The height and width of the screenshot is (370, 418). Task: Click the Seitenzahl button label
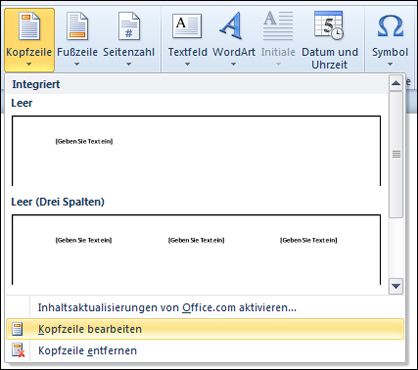click(129, 52)
